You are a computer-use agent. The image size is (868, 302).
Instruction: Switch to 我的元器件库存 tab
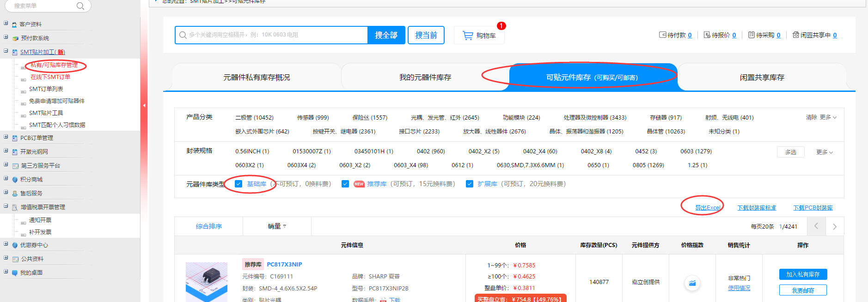[x=425, y=77]
